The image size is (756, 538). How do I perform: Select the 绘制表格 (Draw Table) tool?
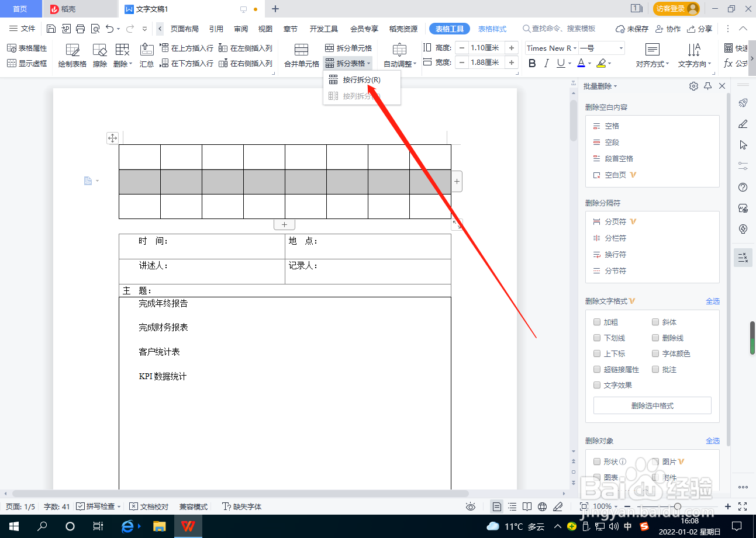[x=71, y=55]
